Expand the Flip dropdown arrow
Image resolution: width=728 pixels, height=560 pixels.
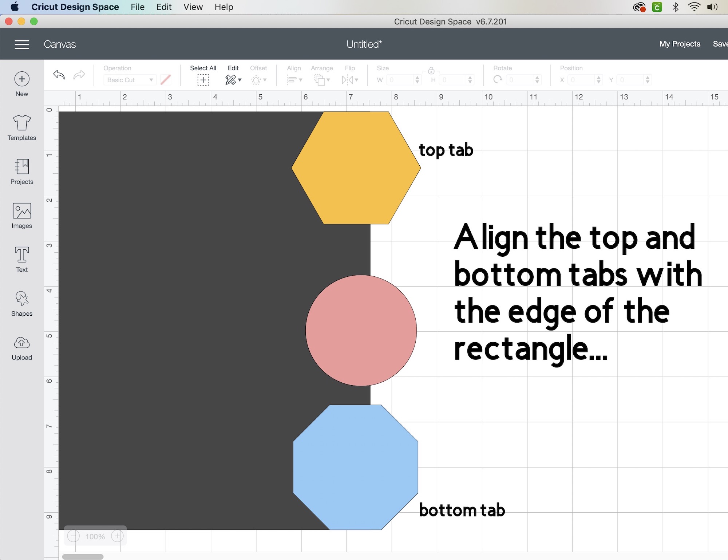pyautogui.click(x=357, y=80)
